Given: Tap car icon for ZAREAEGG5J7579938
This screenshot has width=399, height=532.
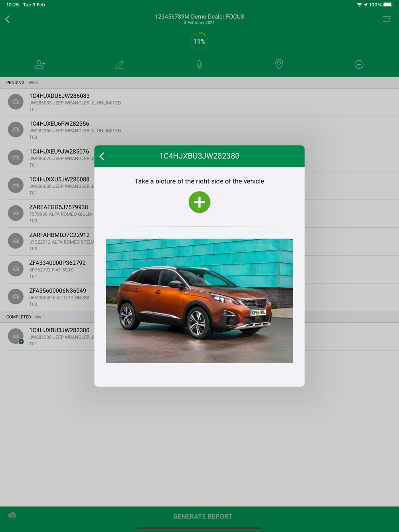Looking at the screenshot, I should click(16, 213).
